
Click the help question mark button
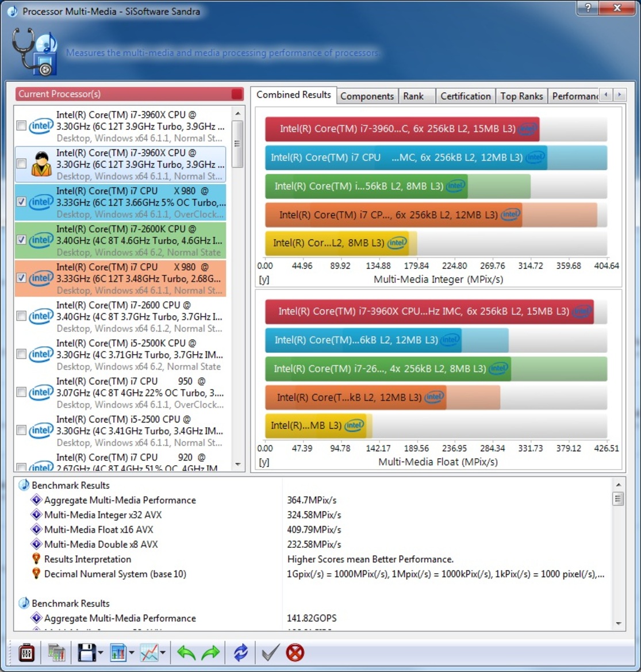pyautogui.click(x=588, y=7)
